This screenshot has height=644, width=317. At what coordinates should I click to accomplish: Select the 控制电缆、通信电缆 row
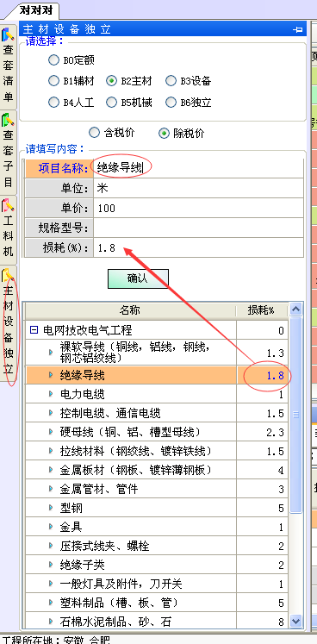156,413
